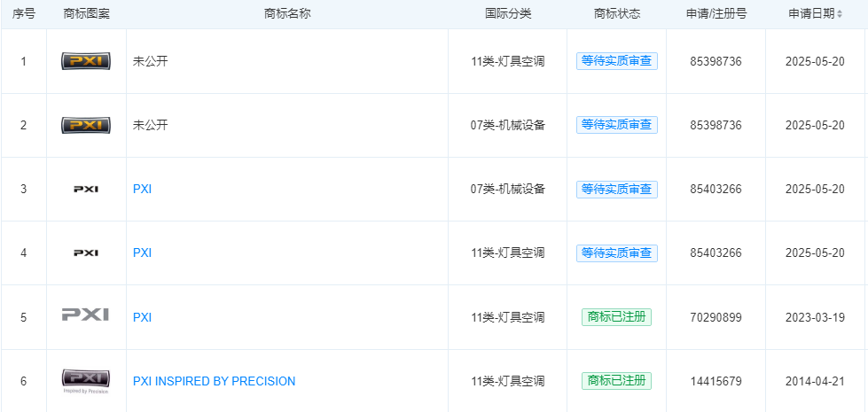The height and width of the screenshot is (412, 868).
Task: Click the 商标名称 column header
Action: pos(287,14)
